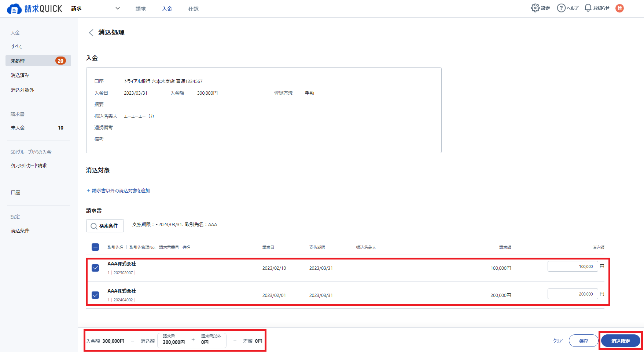Click plus link 請求書以外の消込対象を追加
Image resolution: width=644 pixels, height=352 pixels.
[x=118, y=190]
